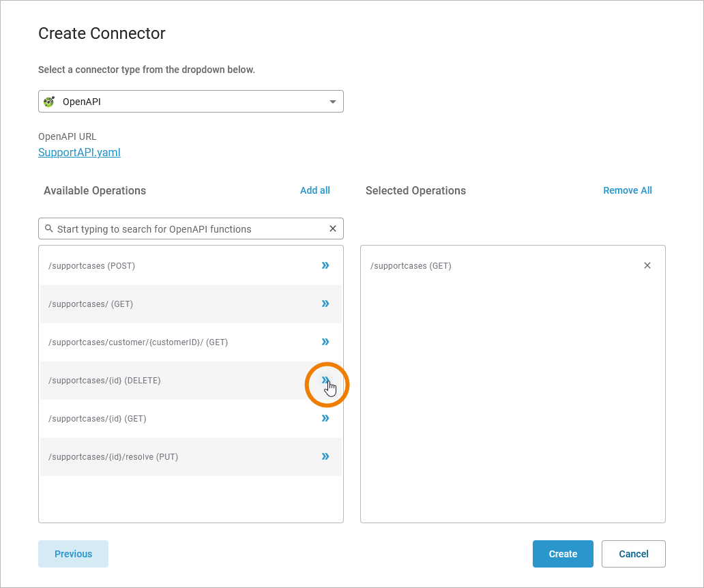Image resolution: width=704 pixels, height=588 pixels.
Task: Add /supportcases/ (GET) using double-arrow icon
Action: tap(325, 304)
